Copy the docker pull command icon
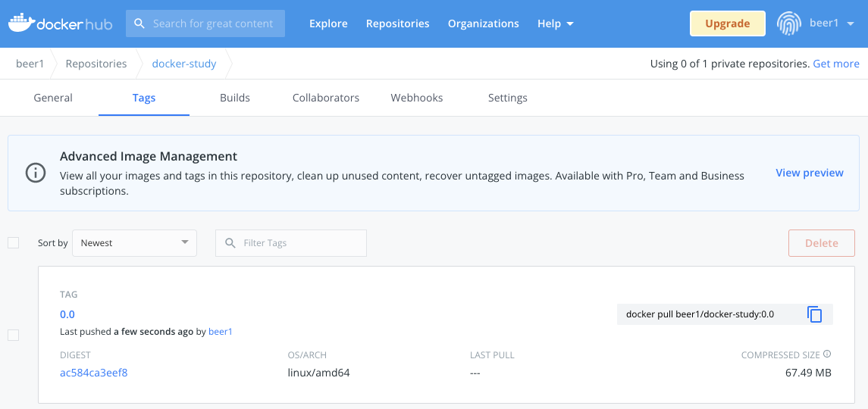This screenshot has width=868, height=409. [x=814, y=314]
